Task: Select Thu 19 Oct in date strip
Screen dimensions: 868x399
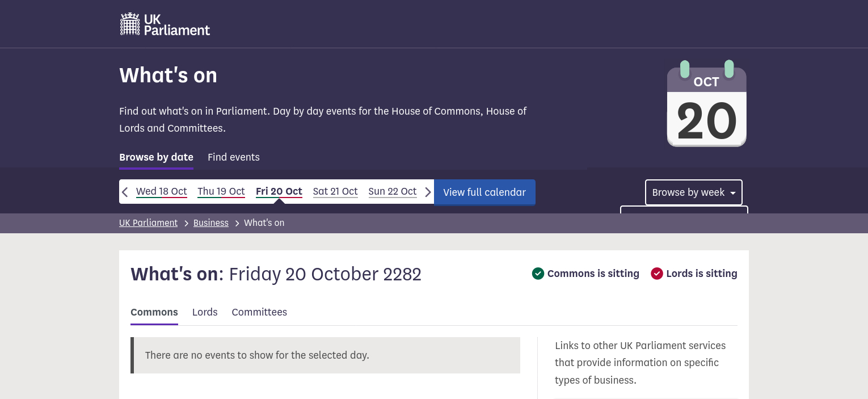Action: tap(221, 191)
